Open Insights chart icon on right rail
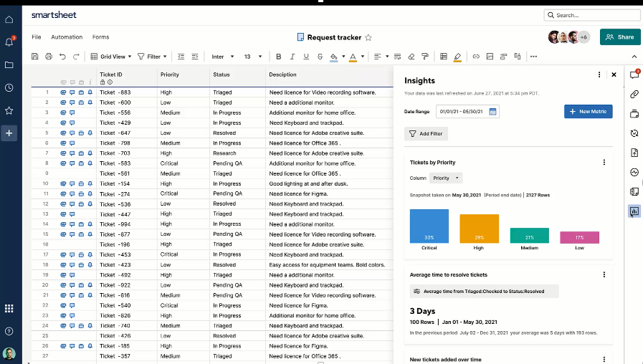643x364 pixels. pyautogui.click(x=634, y=211)
